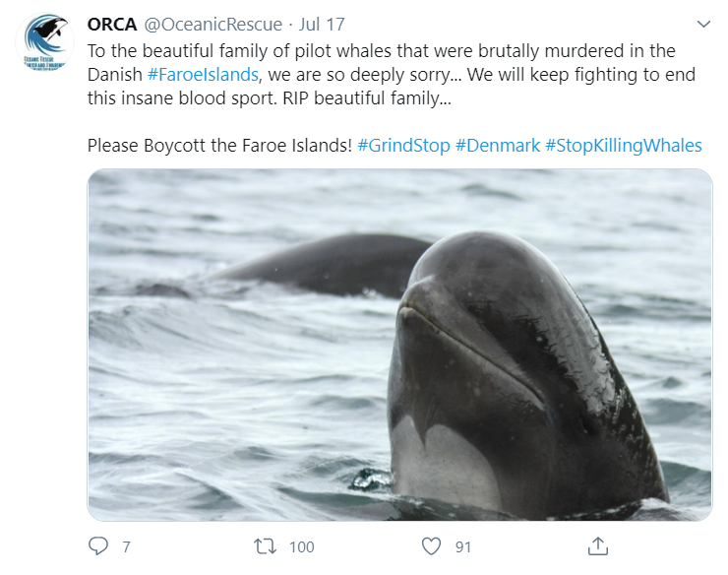Retweet this post using the retweet icon
The image size is (728, 575).
pos(263,545)
